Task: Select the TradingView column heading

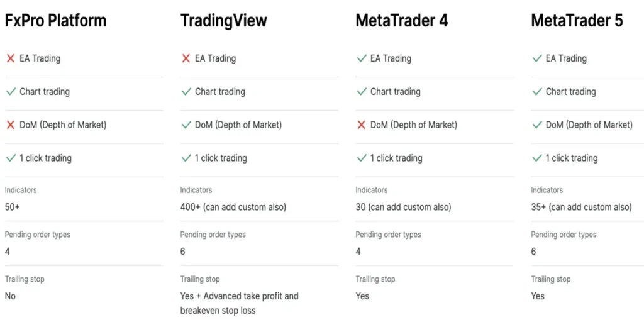Action: (x=224, y=21)
